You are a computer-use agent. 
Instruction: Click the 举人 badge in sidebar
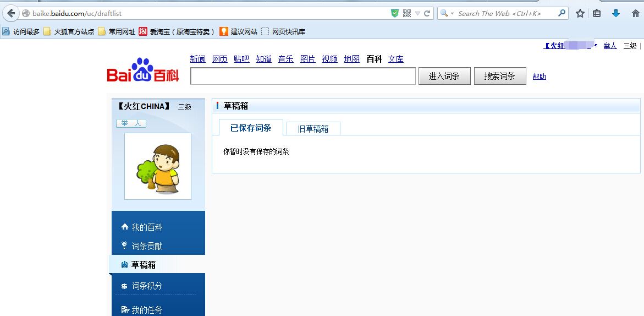pyautogui.click(x=131, y=123)
